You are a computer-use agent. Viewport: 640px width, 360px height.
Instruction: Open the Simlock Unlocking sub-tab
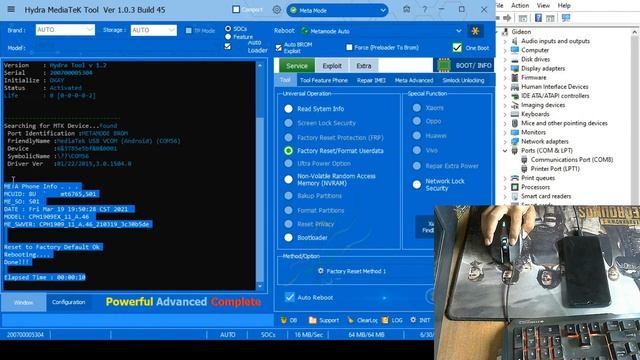[463, 80]
